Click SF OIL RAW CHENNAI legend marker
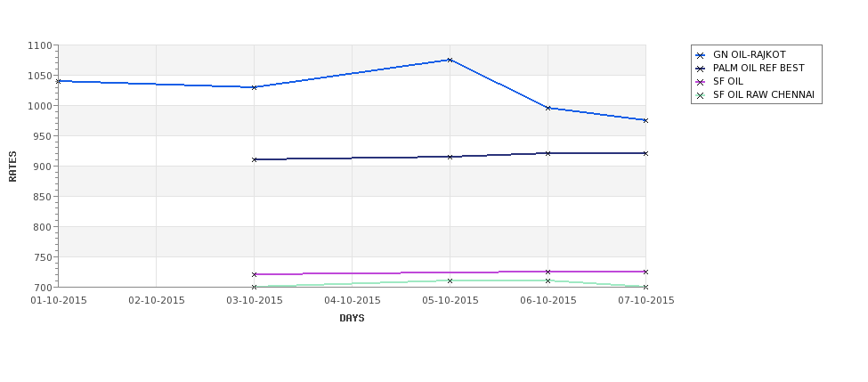Screen dimensions: 868x382 tap(701, 95)
